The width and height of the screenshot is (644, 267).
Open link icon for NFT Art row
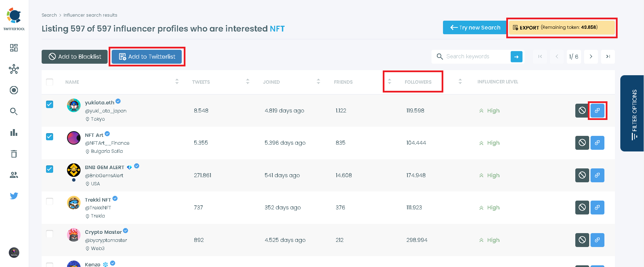(x=597, y=143)
